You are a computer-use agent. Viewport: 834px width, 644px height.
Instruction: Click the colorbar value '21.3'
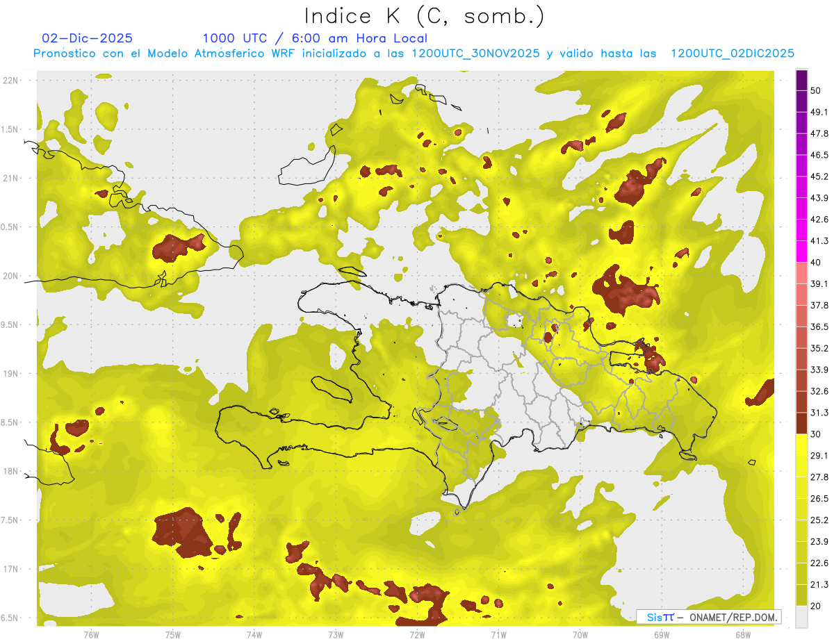coord(820,585)
